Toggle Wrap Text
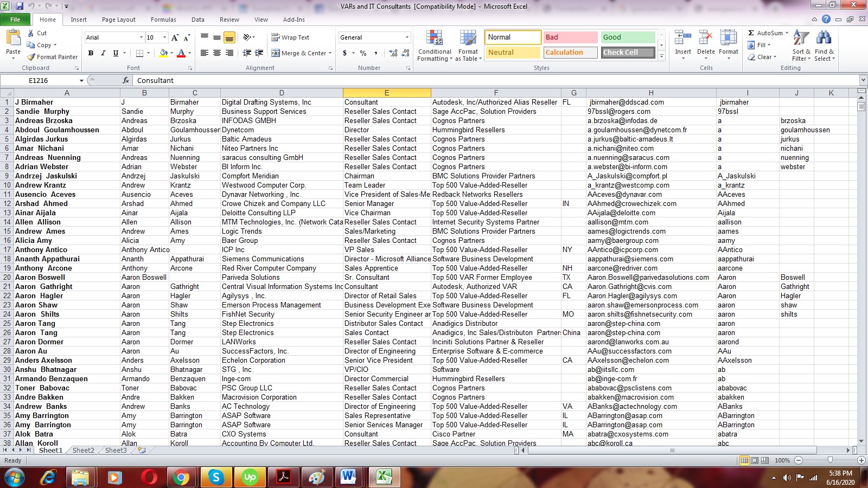 pos(290,37)
